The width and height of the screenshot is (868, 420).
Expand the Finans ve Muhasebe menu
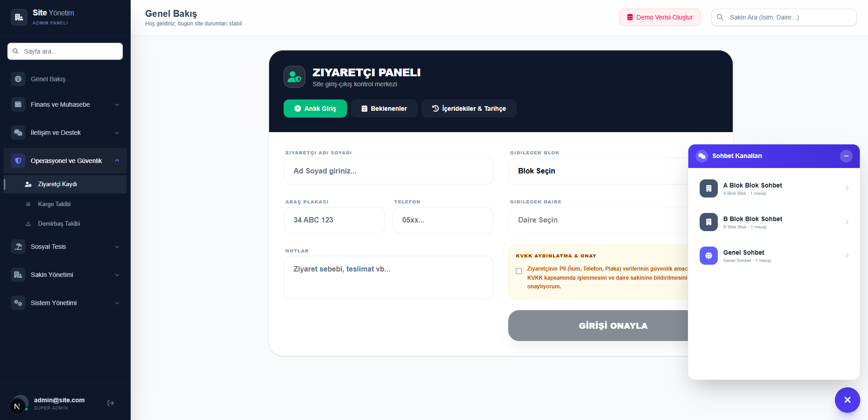(65, 104)
